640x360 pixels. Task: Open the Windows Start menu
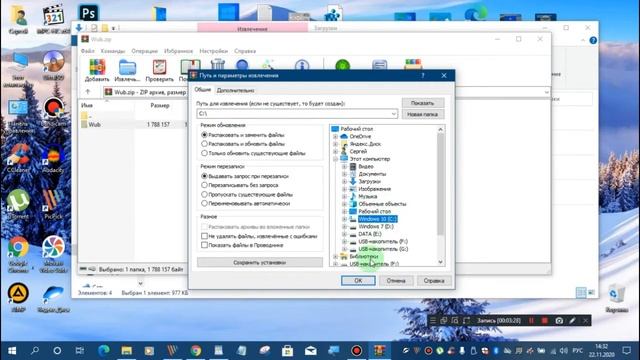pos(12,351)
